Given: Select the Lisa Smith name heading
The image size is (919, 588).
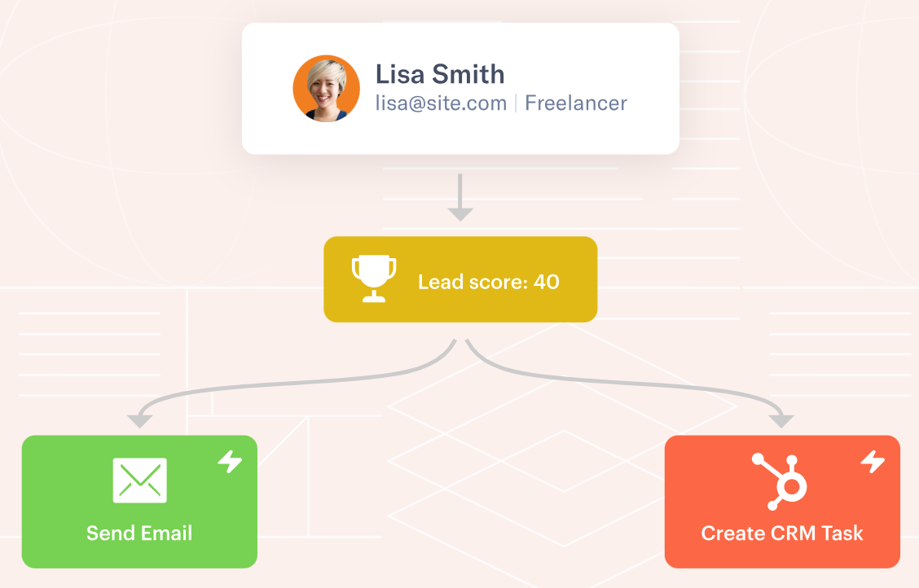Looking at the screenshot, I should tap(440, 74).
